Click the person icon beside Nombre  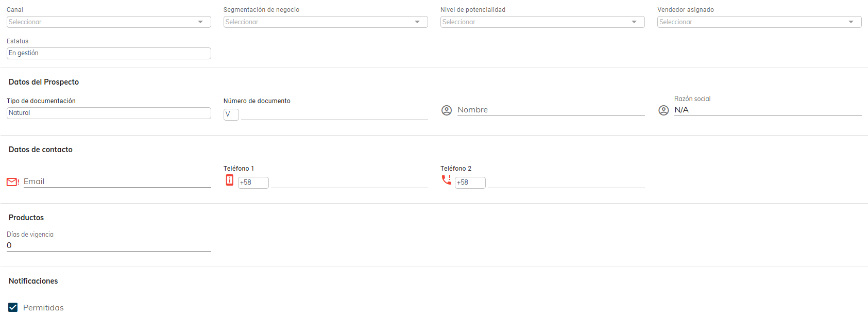(x=447, y=110)
